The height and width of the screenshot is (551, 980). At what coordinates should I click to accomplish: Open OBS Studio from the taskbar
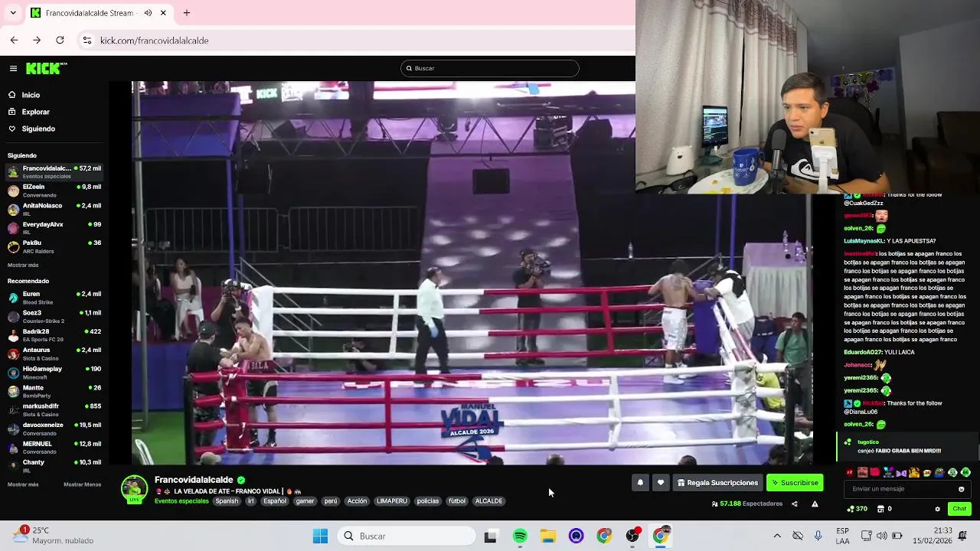click(x=632, y=536)
